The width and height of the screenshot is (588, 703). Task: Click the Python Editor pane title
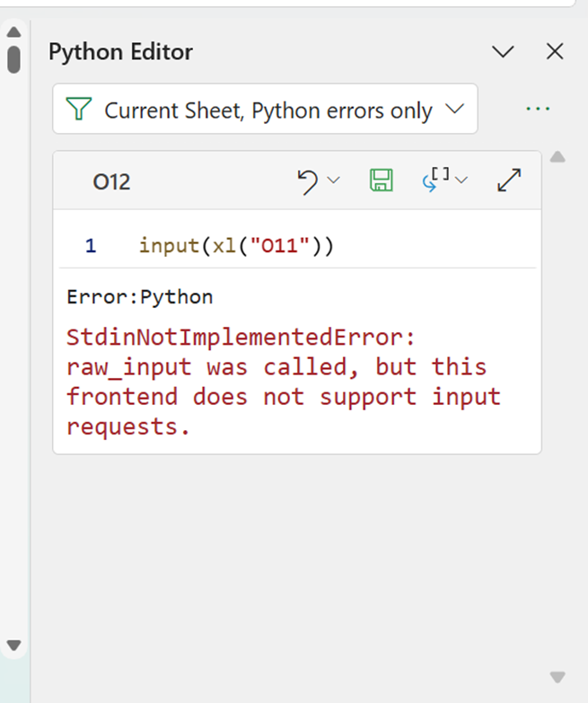click(x=120, y=52)
